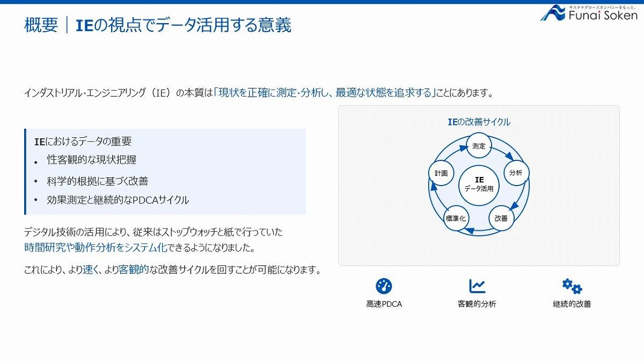Screen dimensions: 644x362
Task: Click the IEにおけるデータの重要 heading
Action: click(83, 142)
